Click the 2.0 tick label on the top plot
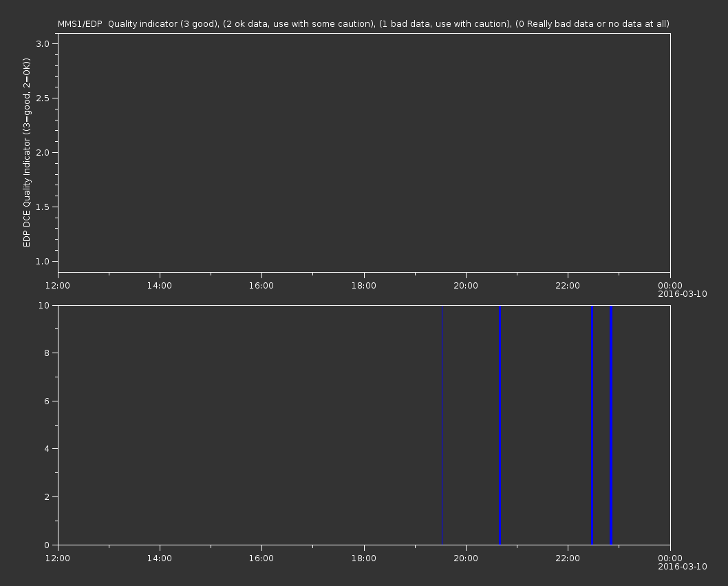Image resolution: width=728 pixels, height=586 pixels. [x=43, y=152]
